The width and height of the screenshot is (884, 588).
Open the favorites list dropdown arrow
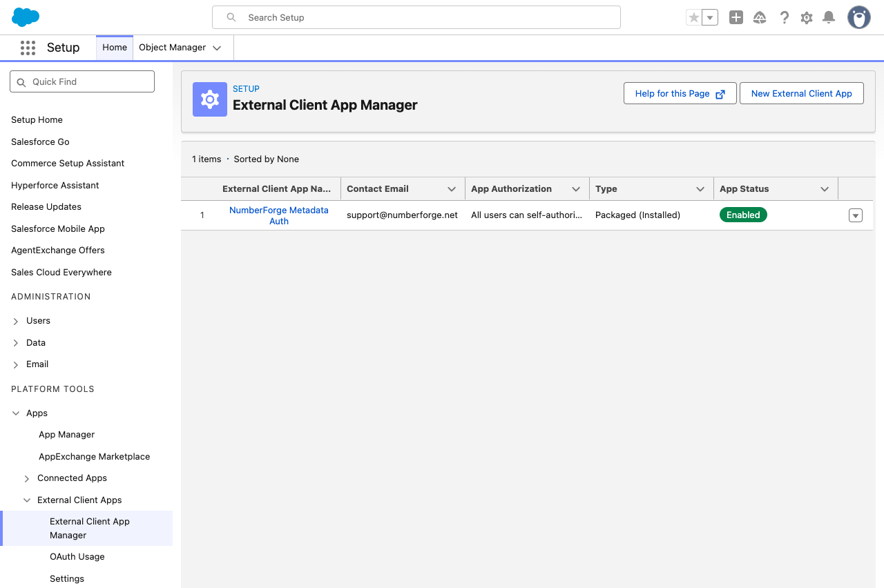710,17
